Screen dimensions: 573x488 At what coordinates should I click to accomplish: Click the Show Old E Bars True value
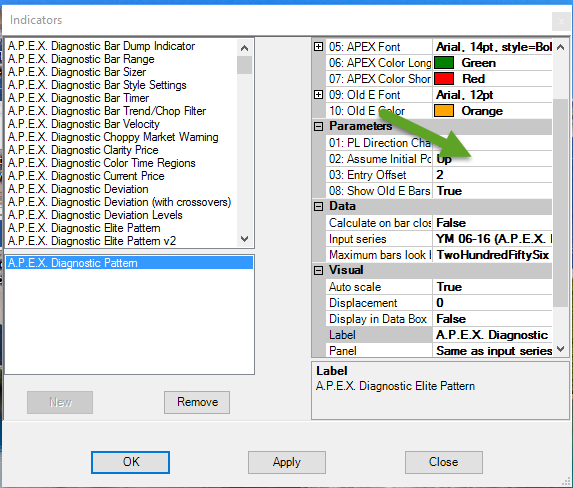coord(492,191)
